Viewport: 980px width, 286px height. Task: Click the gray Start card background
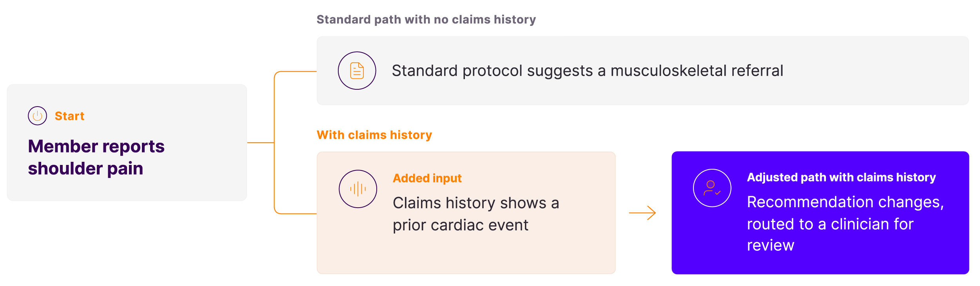click(127, 143)
